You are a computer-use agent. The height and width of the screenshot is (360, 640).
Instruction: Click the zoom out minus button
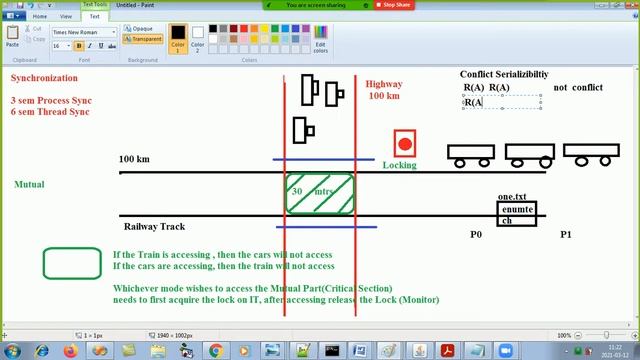point(578,336)
